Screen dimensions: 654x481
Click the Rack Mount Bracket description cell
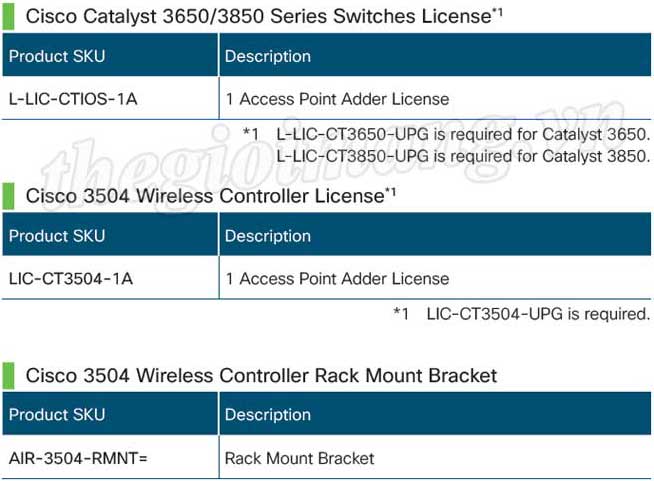[435, 458]
